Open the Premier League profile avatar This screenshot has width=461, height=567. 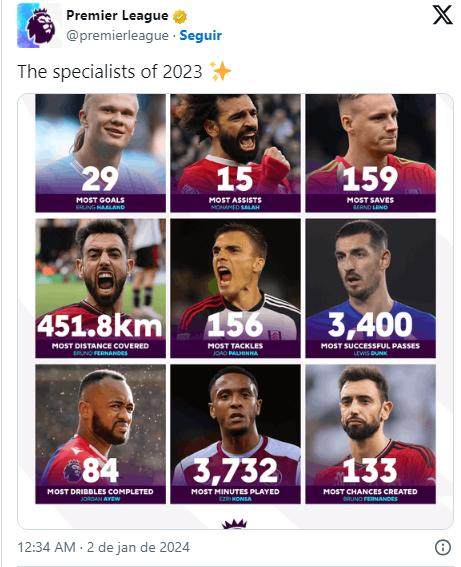[x=39, y=26]
